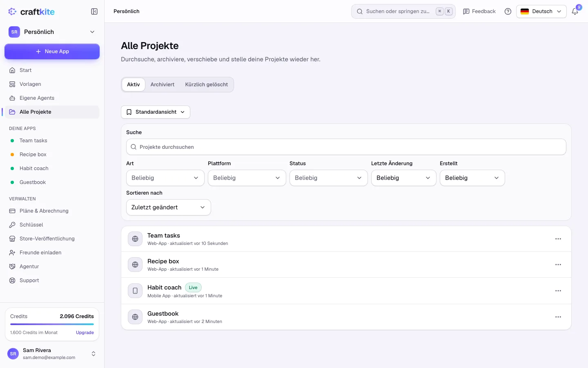Open more options for Habit coach project
Viewport: 588px width, 368px height.
tap(558, 291)
